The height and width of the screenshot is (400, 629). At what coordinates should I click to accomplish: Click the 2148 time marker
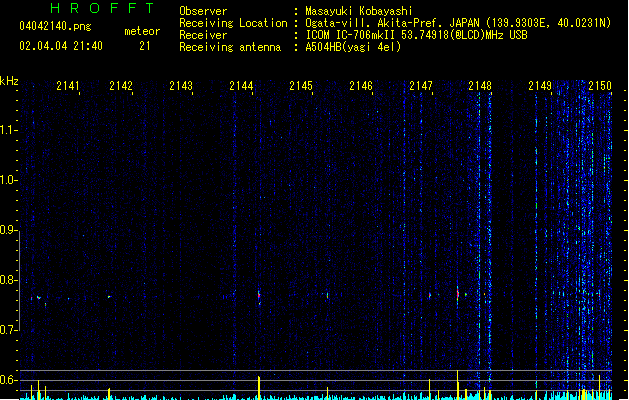[480, 86]
